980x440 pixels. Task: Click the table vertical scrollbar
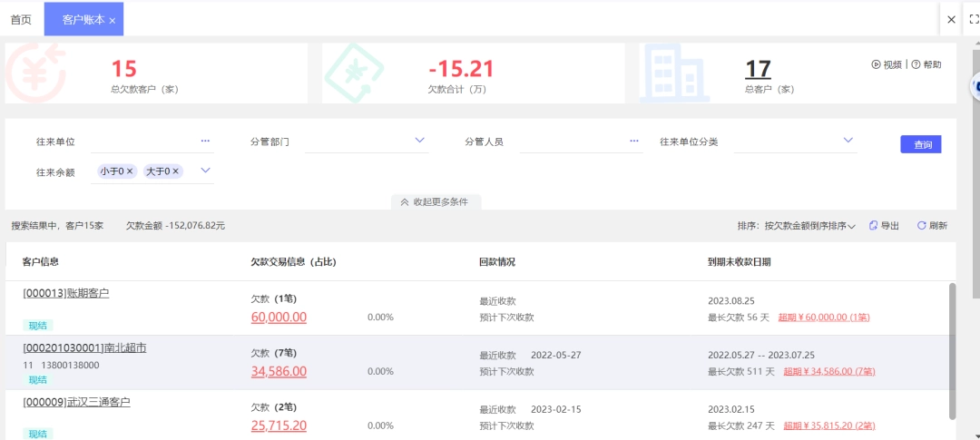952,350
